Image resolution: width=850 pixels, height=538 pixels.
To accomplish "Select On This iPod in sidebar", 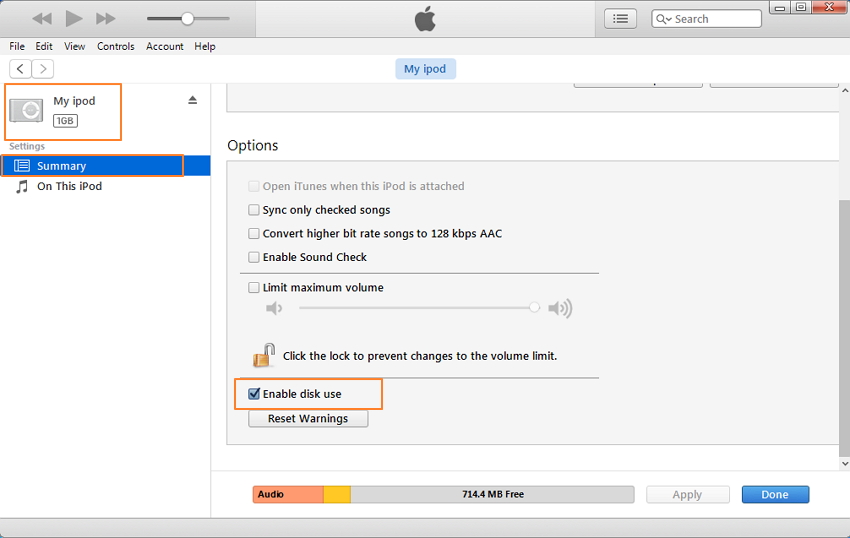I will [x=69, y=186].
